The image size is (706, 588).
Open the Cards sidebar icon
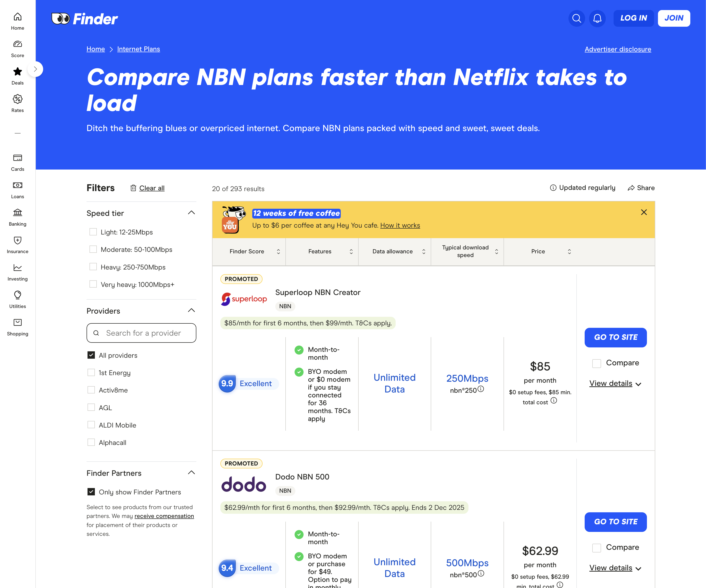(x=17, y=158)
